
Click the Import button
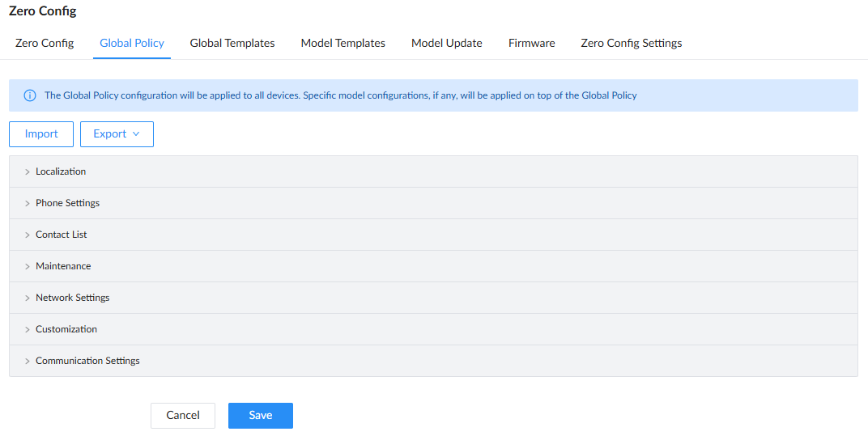(x=41, y=134)
